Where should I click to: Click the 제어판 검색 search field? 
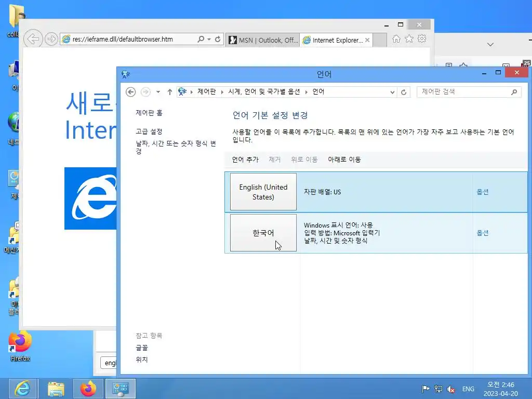pos(463,91)
